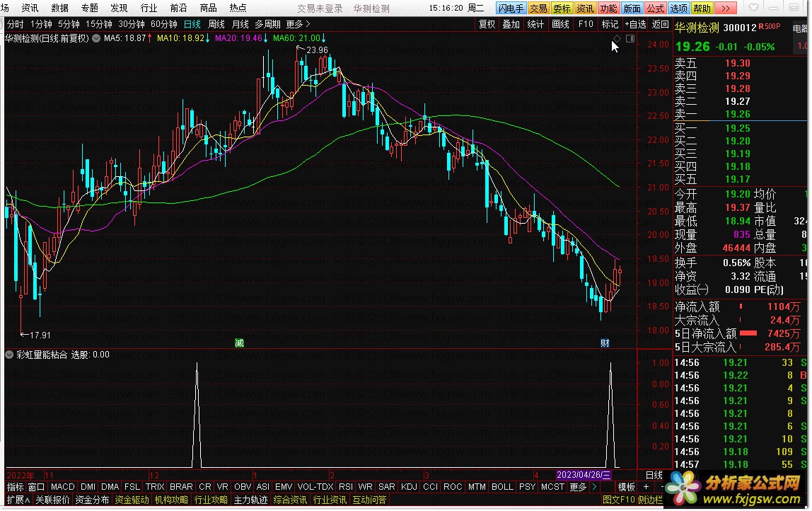Switch to 30分钟 period
The image size is (812, 511).
pyautogui.click(x=131, y=24)
